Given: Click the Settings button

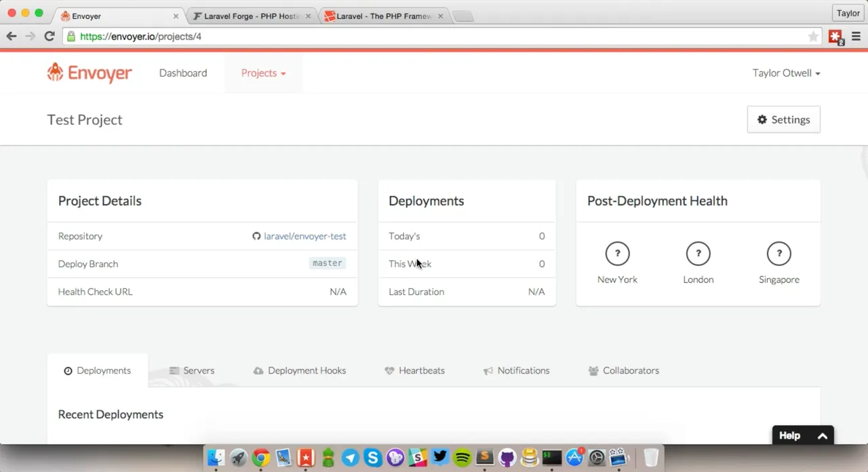Looking at the screenshot, I should tap(784, 119).
